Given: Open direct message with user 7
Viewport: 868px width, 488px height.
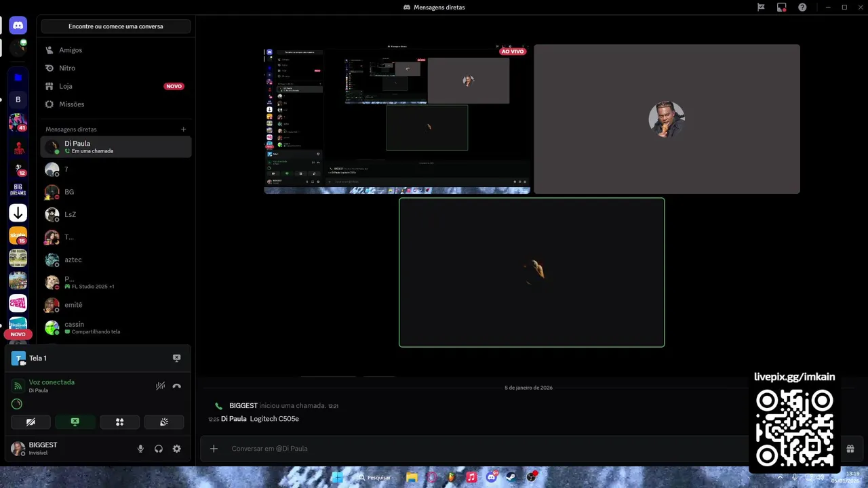Looking at the screenshot, I should (x=116, y=169).
